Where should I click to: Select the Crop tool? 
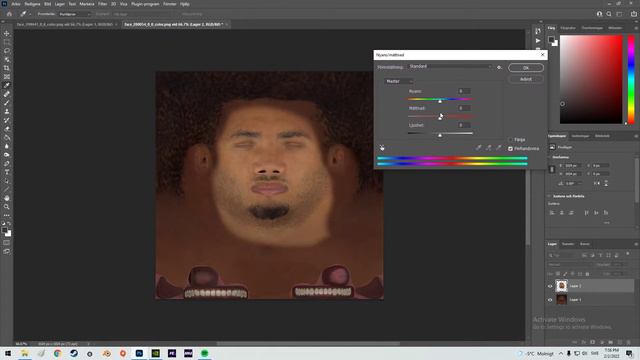7,68
